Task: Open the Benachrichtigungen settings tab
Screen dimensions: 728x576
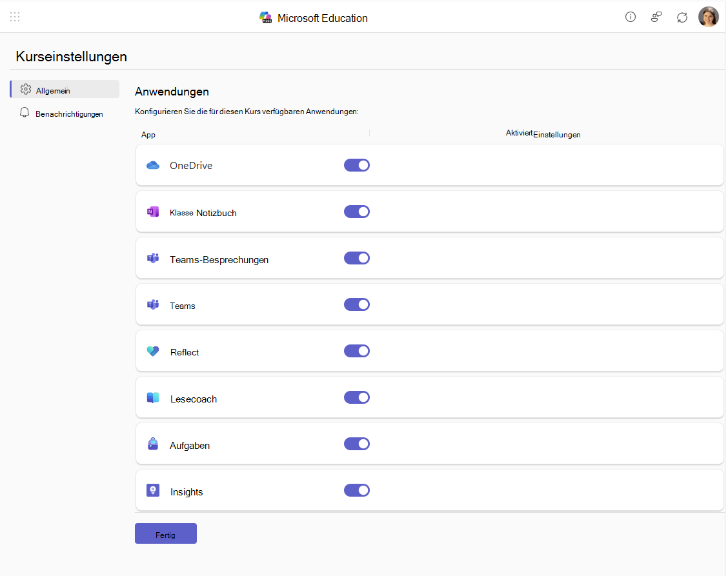Action: [65, 114]
